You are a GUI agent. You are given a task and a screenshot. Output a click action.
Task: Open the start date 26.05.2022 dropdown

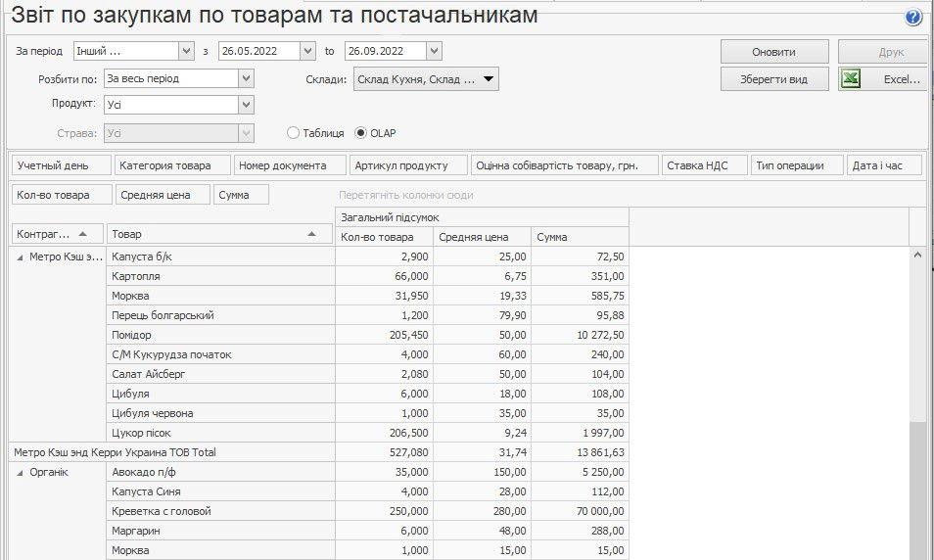point(308,51)
